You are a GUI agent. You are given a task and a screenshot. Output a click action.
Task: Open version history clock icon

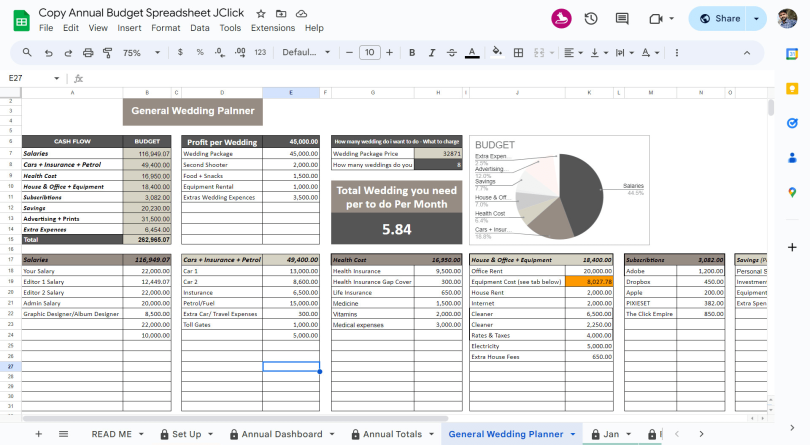point(591,18)
